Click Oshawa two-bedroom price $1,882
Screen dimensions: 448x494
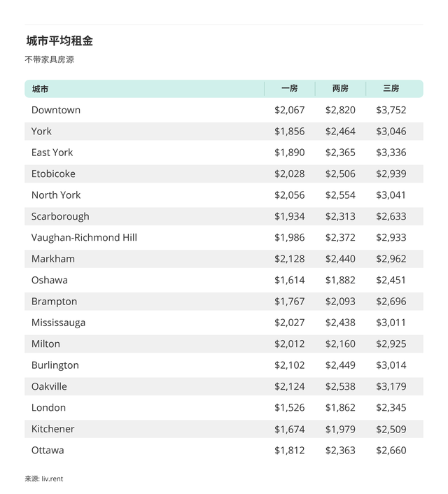click(x=340, y=280)
